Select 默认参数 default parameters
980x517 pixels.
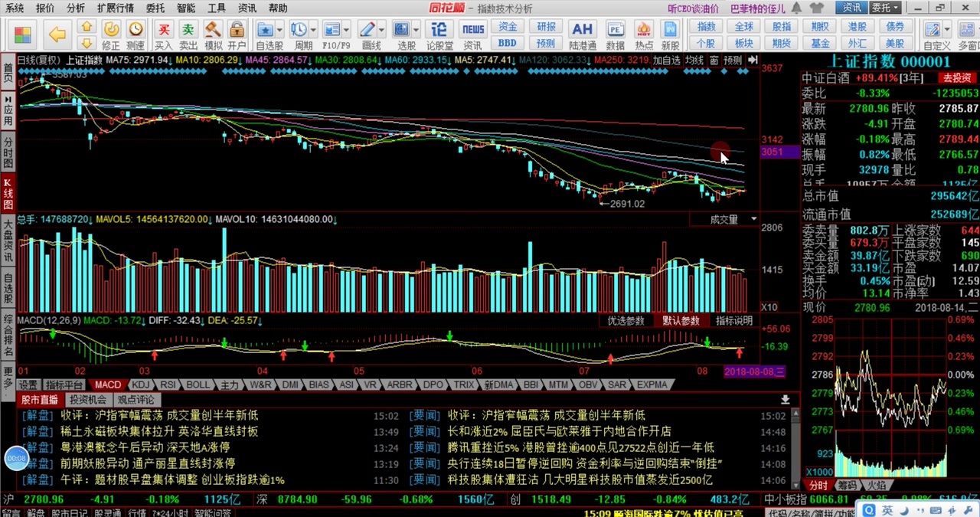(681, 320)
